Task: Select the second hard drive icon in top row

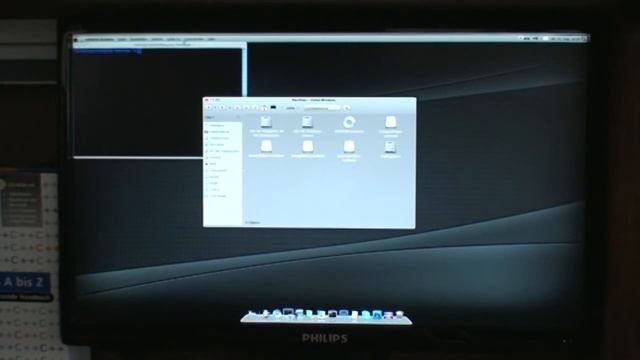Action: 307,122
